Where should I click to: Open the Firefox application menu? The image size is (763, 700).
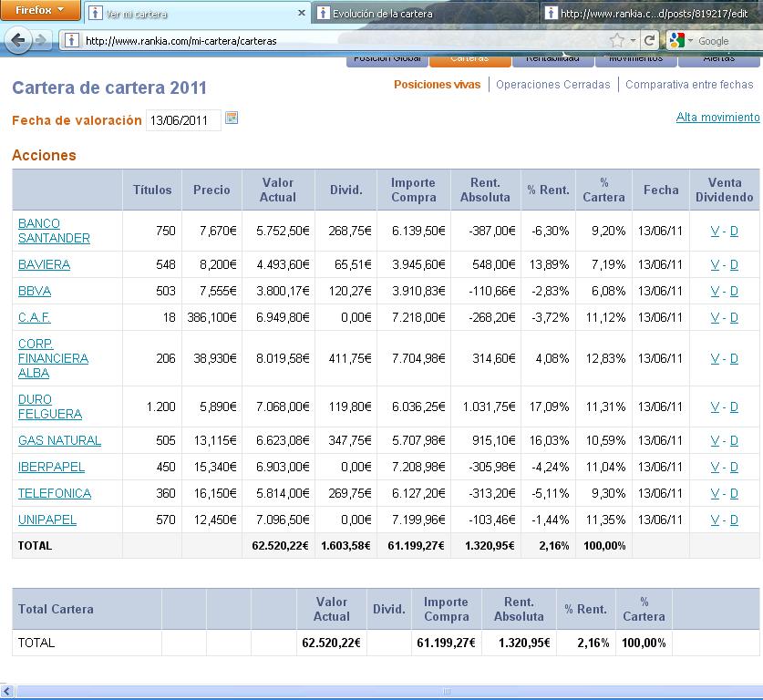click(x=40, y=11)
